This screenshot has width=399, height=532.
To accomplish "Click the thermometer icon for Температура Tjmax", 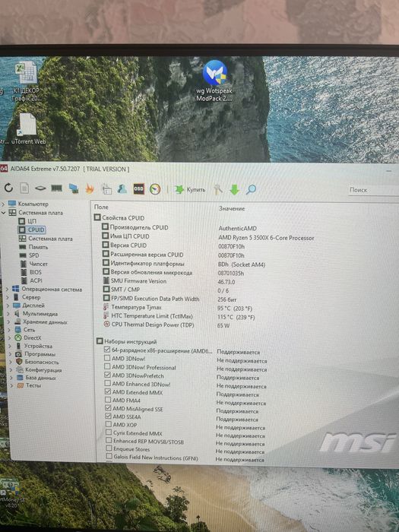I will [106, 307].
